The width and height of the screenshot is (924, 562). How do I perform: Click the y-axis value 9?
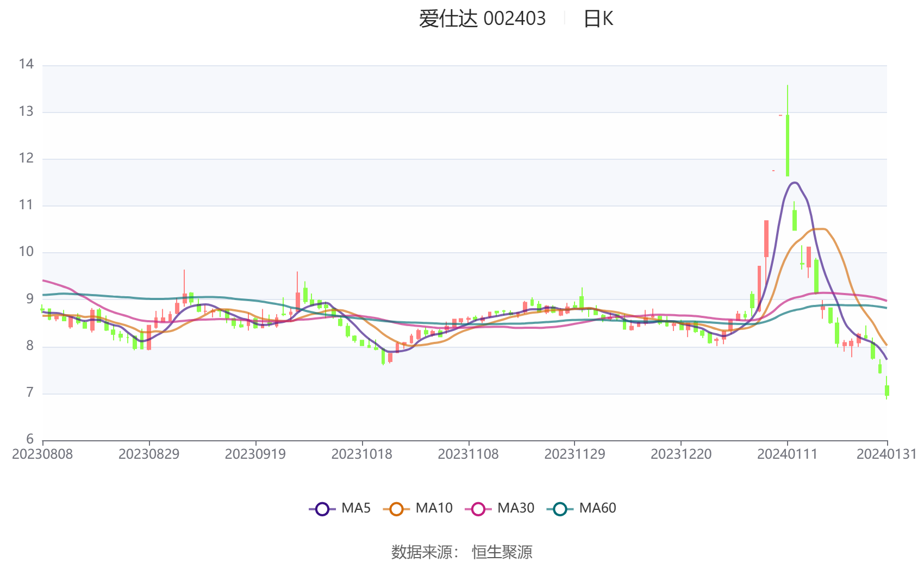click(30, 299)
